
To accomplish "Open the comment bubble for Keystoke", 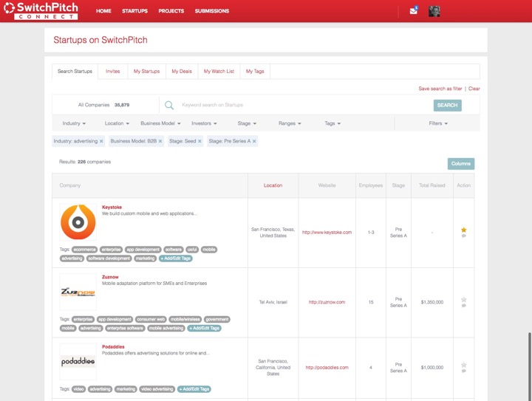I will (464, 236).
